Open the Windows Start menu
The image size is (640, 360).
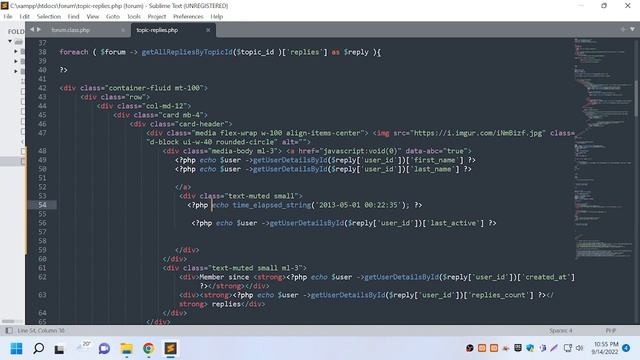(x=17, y=349)
